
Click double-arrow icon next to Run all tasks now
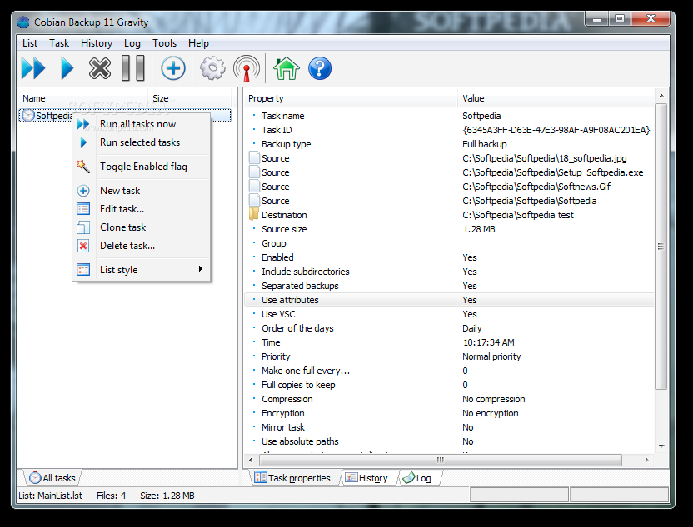(x=83, y=124)
